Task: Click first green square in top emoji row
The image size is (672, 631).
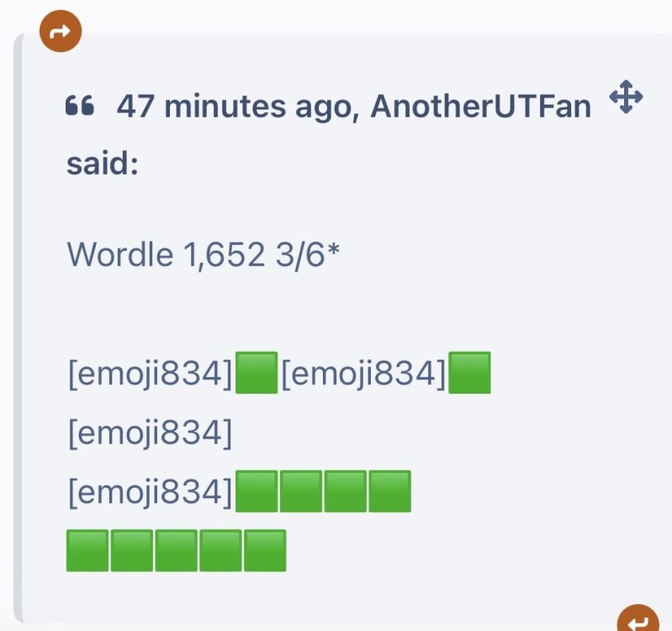Action: pyautogui.click(x=257, y=374)
